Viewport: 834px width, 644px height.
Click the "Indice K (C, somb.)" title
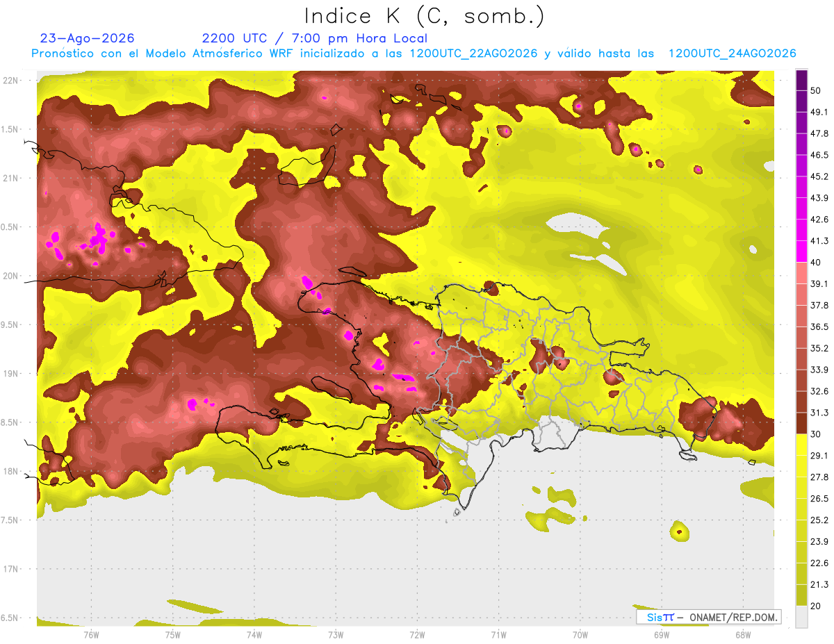coord(425,16)
